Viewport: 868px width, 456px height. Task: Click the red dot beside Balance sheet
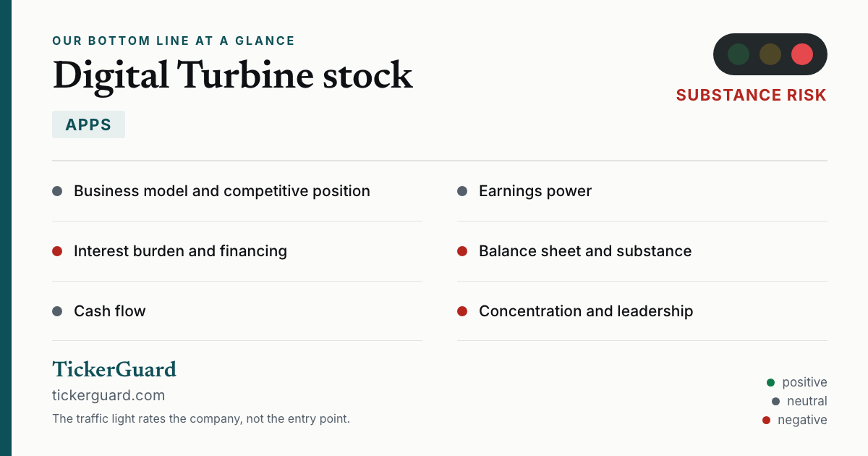462,251
